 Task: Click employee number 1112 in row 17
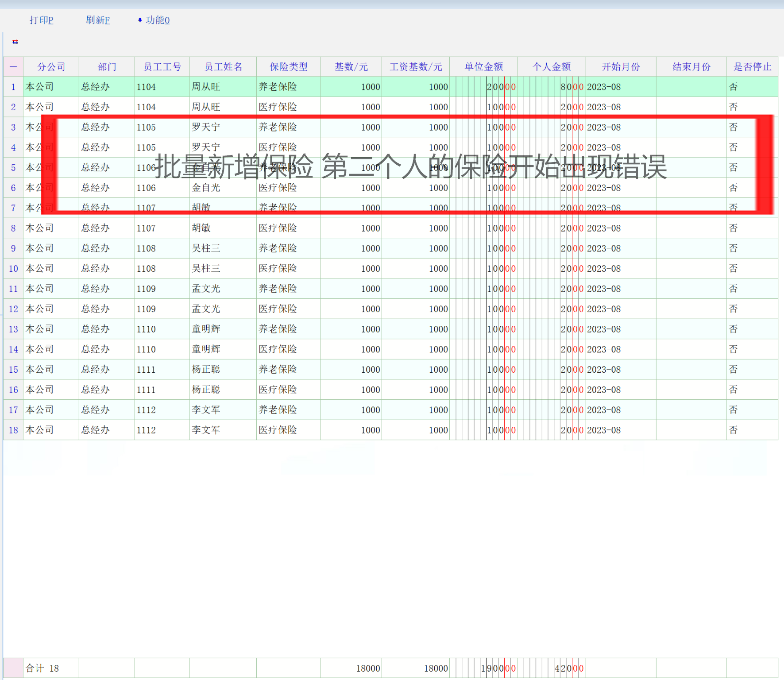pos(146,410)
